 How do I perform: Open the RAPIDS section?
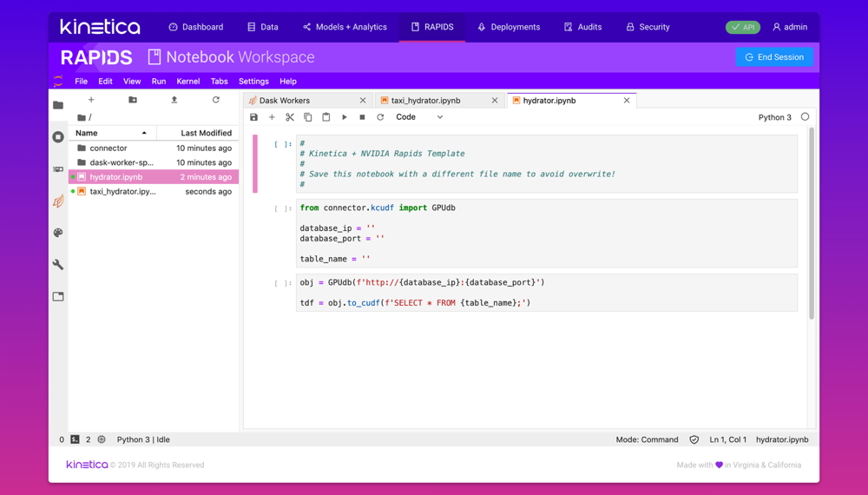pos(432,27)
